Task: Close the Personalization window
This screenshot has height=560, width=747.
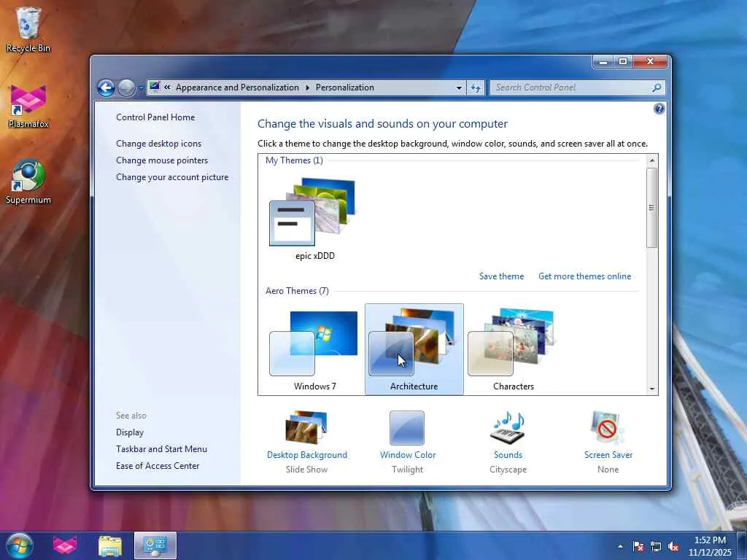Action: point(650,62)
